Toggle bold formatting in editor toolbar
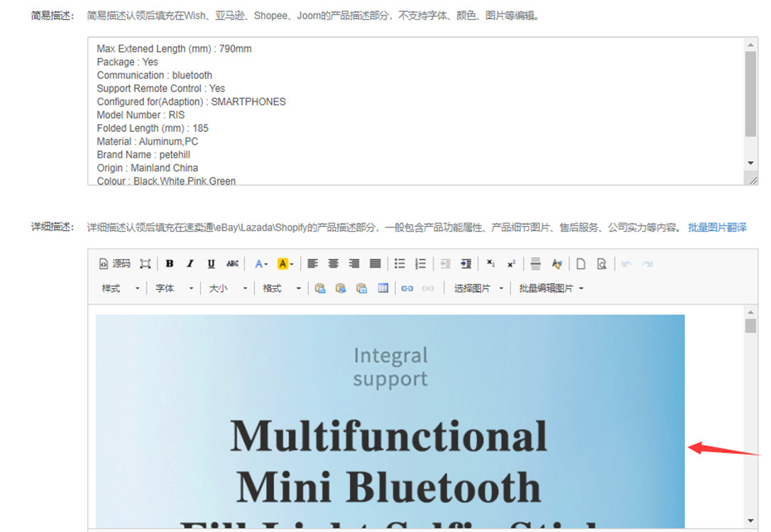 coord(170,264)
